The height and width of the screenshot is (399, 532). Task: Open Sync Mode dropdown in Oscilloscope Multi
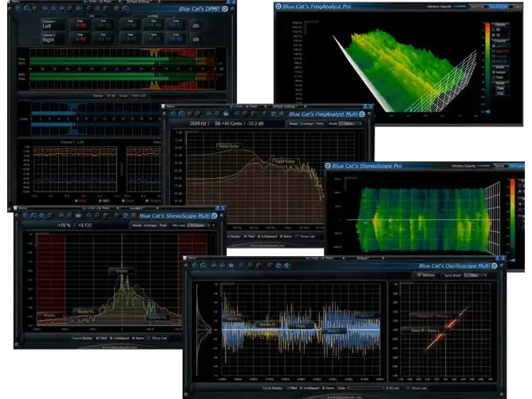(x=475, y=275)
